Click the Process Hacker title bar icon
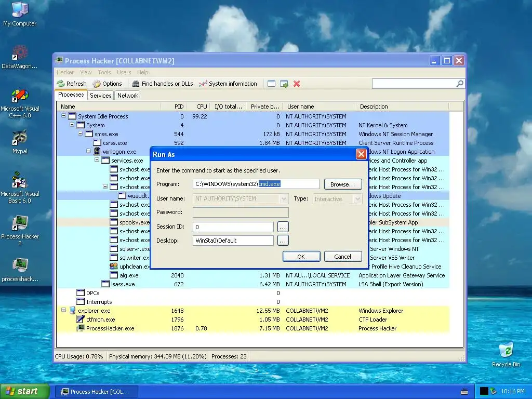The image size is (532, 399). tap(59, 60)
